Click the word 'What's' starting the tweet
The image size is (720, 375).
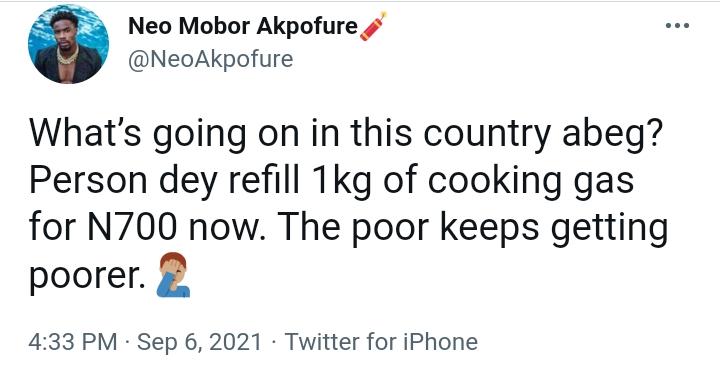pyautogui.click(x=85, y=133)
